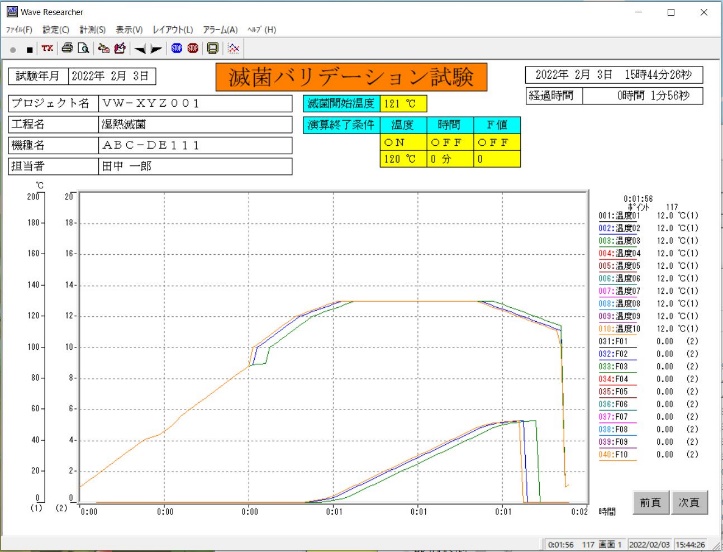Viewport: 723px width, 552px height.
Task: Click the line graph toolbar icon
Action: pyautogui.click(x=234, y=48)
